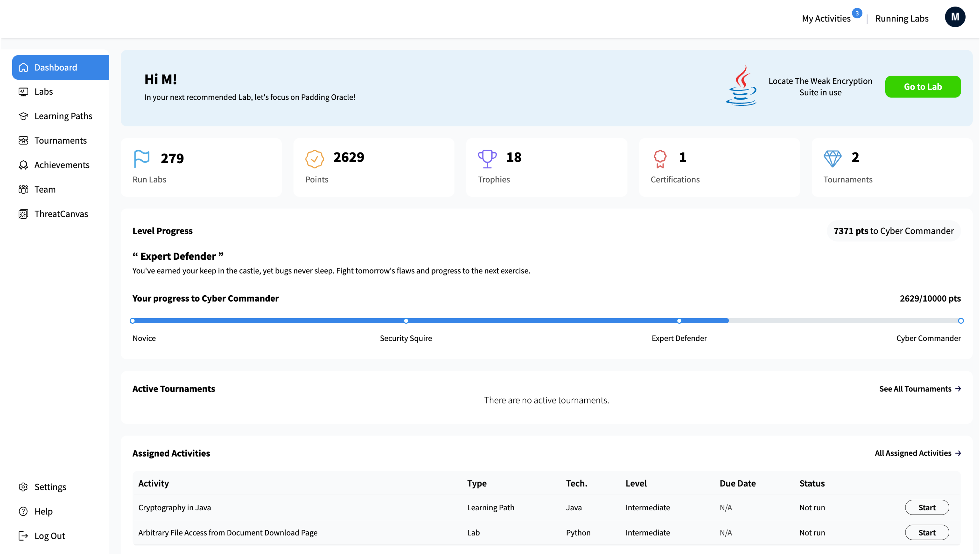The image size is (980, 555).
Task: Open Labs in the sidebar
Action: click(60, 92)
